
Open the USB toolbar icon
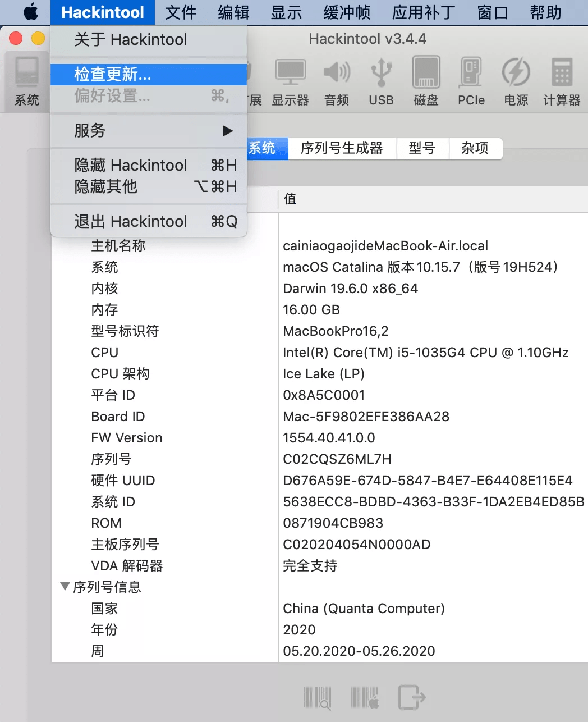coord(381,81)
